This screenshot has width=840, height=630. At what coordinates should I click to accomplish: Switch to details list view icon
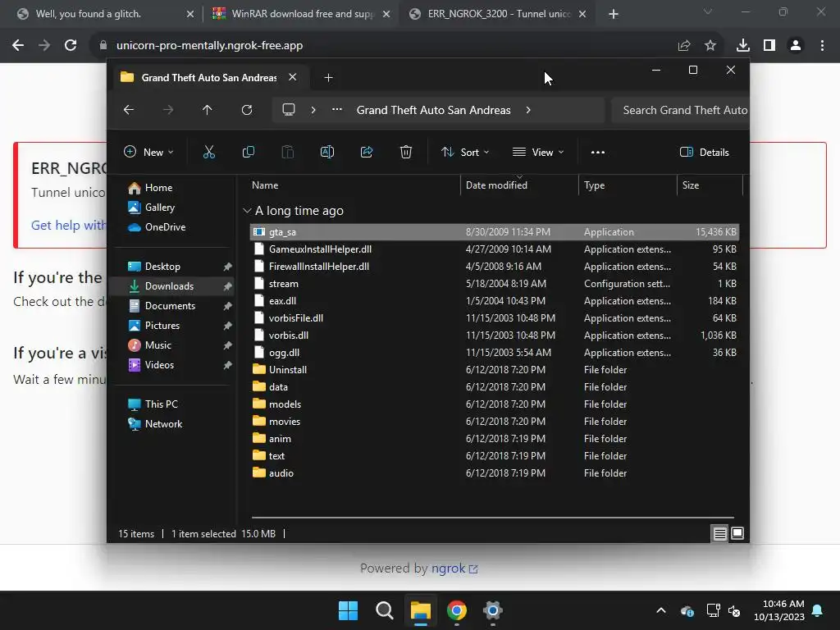point(720,533)
